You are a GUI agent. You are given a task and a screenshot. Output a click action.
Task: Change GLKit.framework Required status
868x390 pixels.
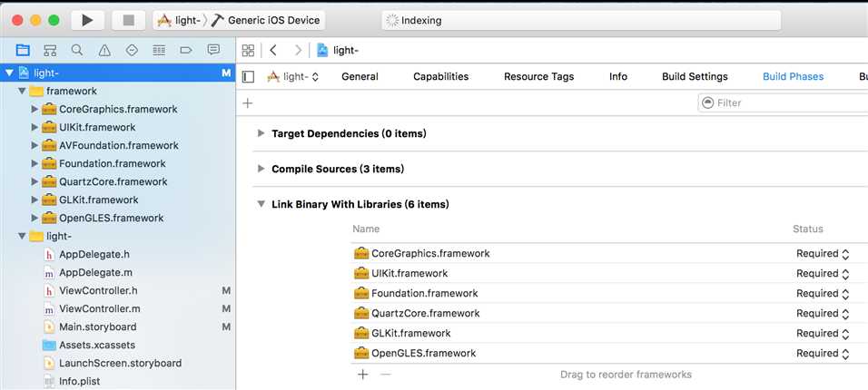click(823, 334)
